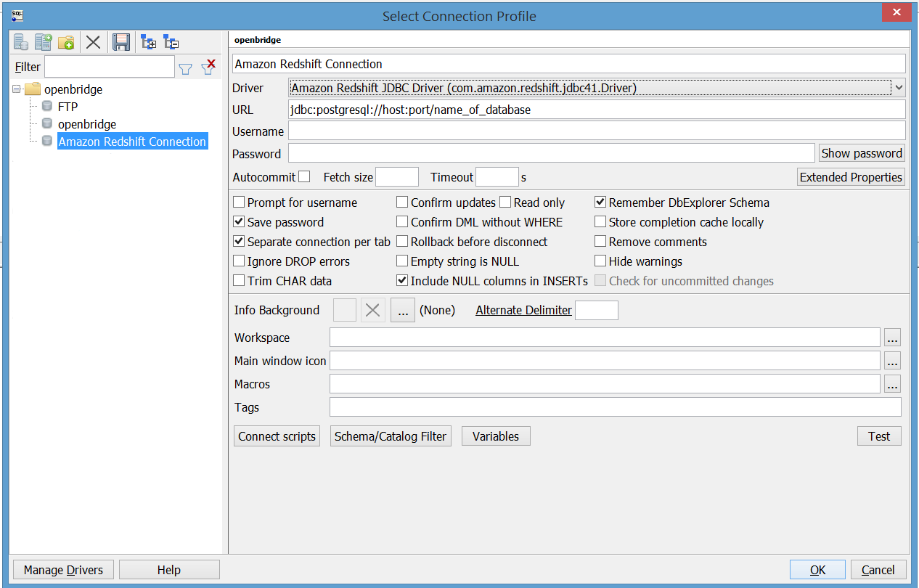Reset Info Background color with X
The image size is (919, 588).
click(373, 310)
